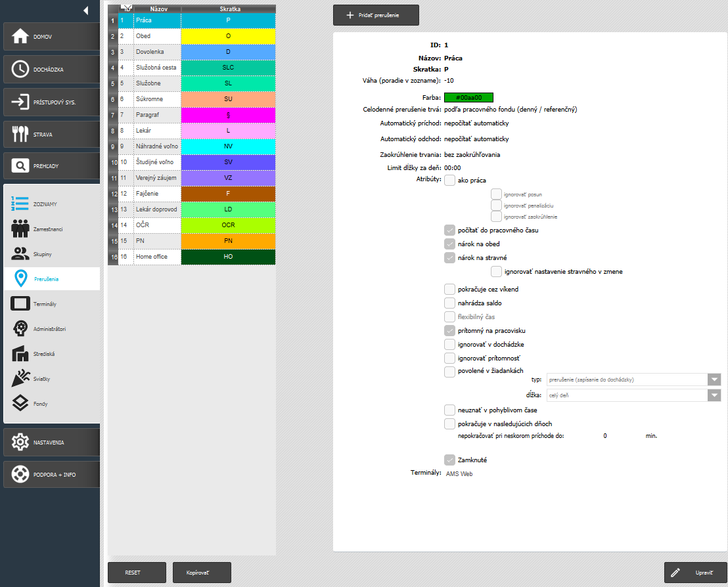Check the 'nahrádza saldo' option
This screenshot has height=587, width=728.
(x=449, y=303)
